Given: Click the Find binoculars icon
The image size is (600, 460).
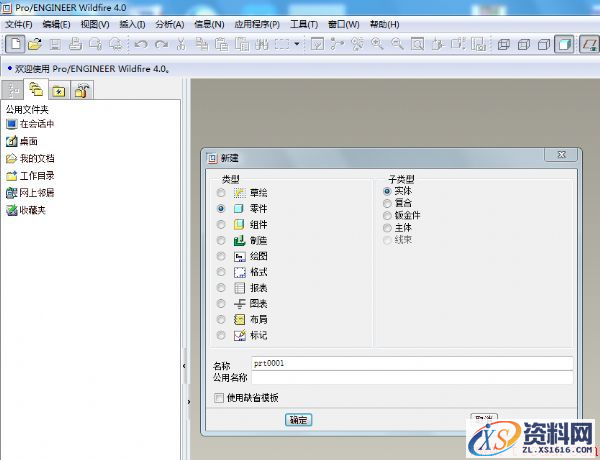Looking at the screenshot, I should pyautogui.click(x=262, y=44).
